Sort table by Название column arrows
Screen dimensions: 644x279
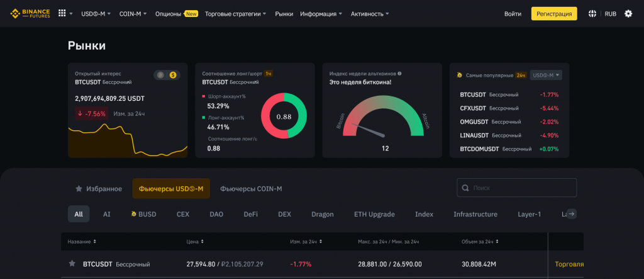coord(94,242)
